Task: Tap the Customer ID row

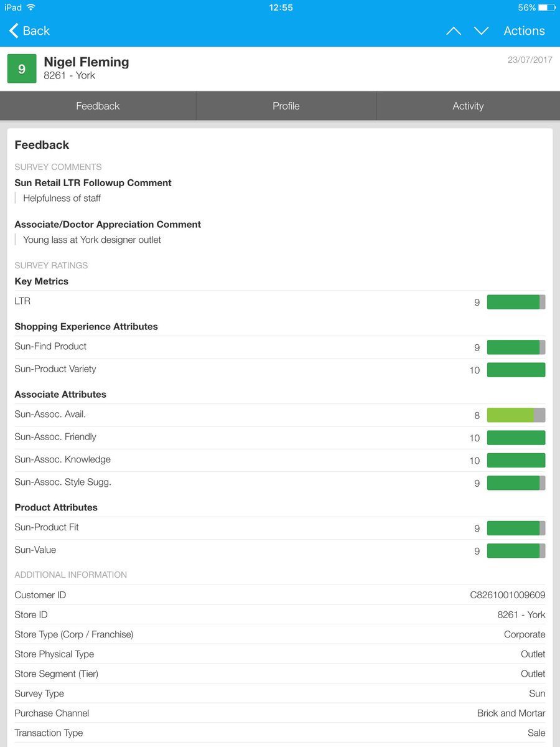Action: 280,595
